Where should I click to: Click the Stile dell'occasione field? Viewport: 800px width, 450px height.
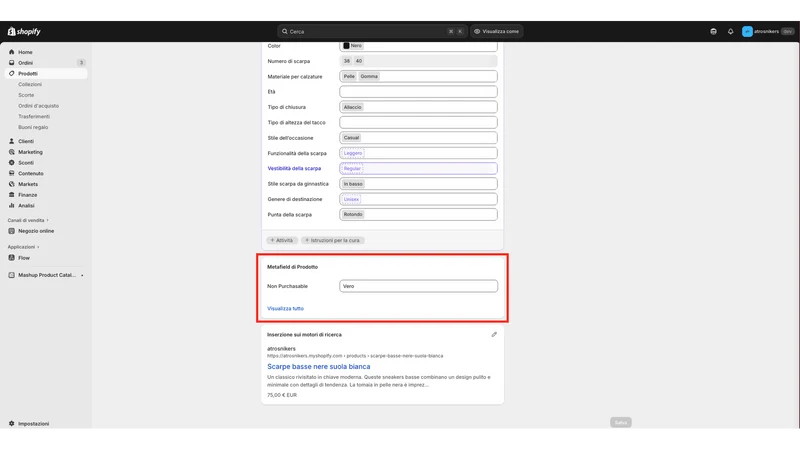(x=418, y=138)
